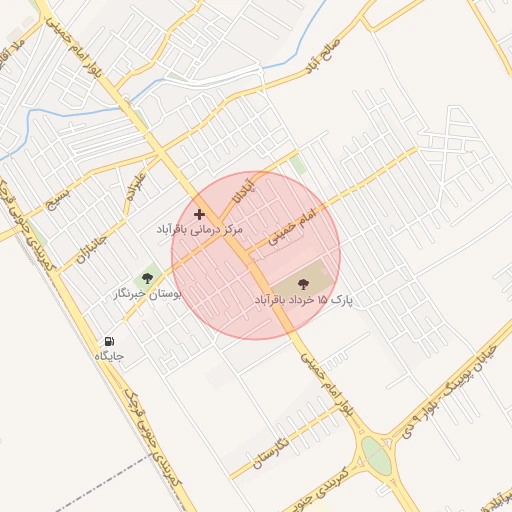Click the علیزاده street label
Screen dimensions: 512x512
pos(136,187)
